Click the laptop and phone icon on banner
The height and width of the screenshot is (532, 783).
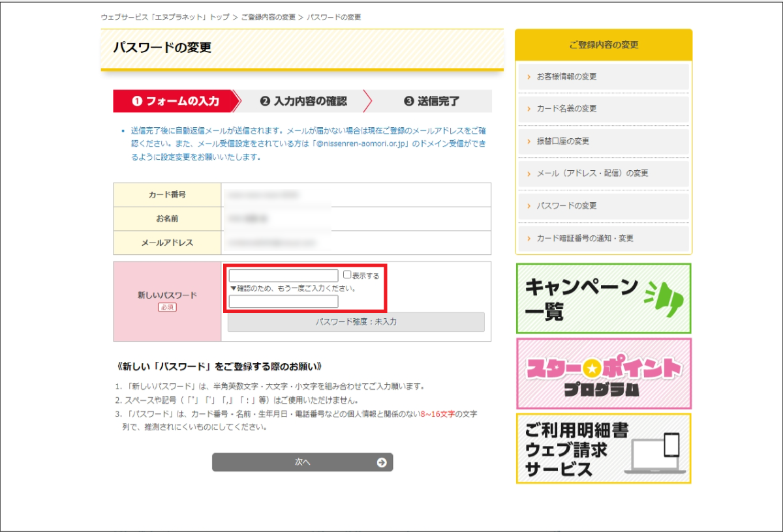click(x=654, y=453)
